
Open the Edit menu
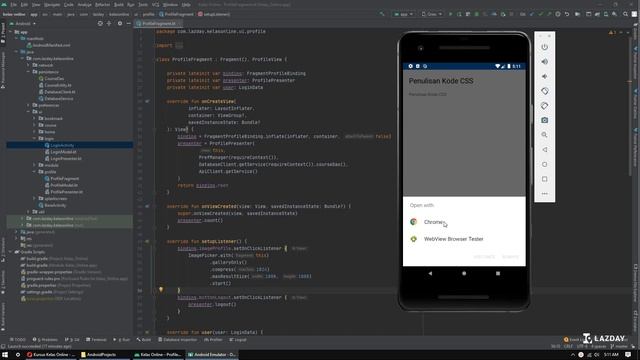[x=24, y=4]
